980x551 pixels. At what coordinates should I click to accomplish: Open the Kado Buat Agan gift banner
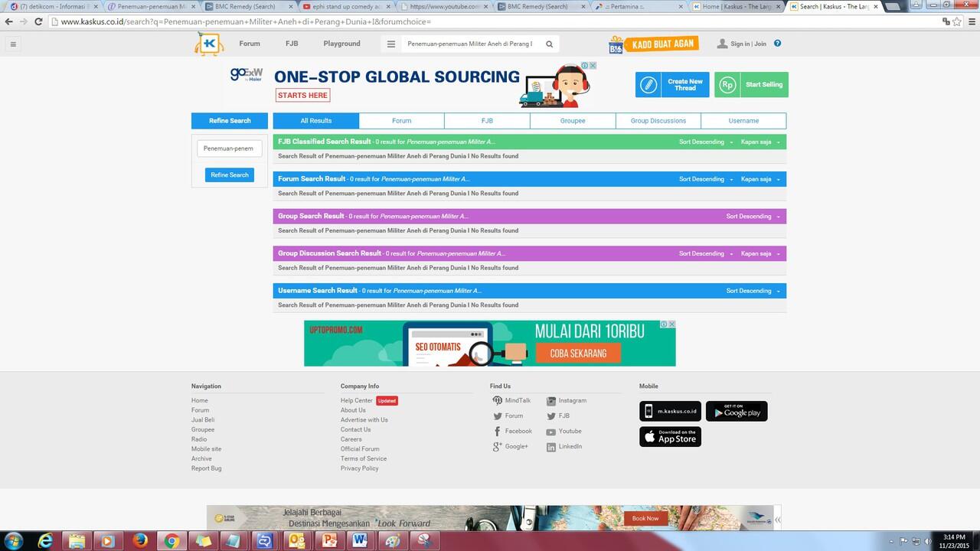pos(653,44)
